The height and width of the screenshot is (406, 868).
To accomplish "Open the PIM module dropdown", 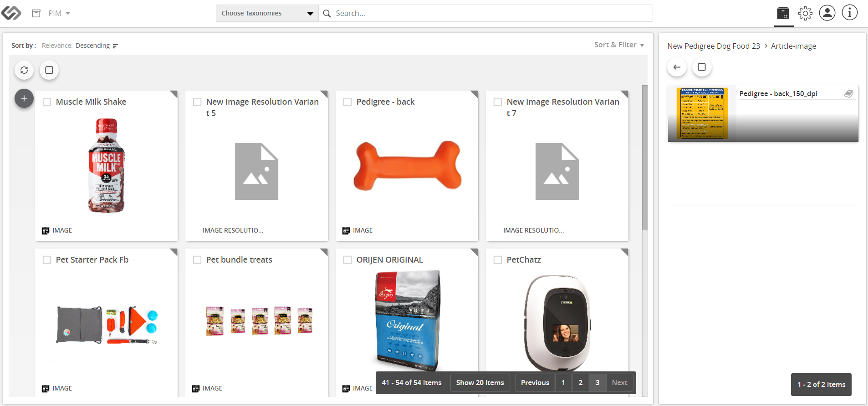I will [59, 13].
